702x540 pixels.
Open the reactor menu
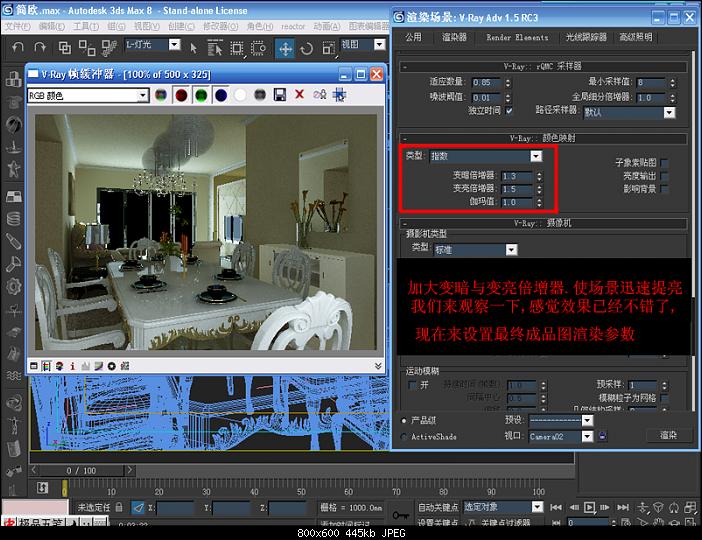click(293, 26)
